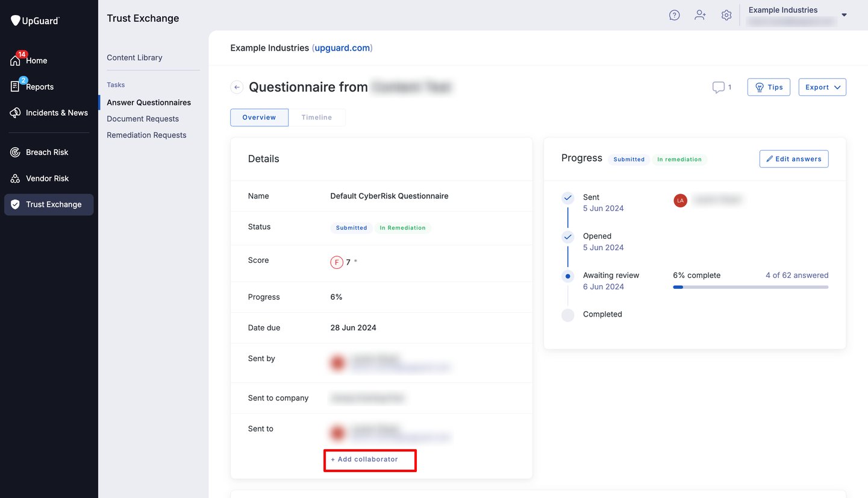Open the upguard.com link
Viewport: 868px width, 498px height.
[x=342, y=48]
